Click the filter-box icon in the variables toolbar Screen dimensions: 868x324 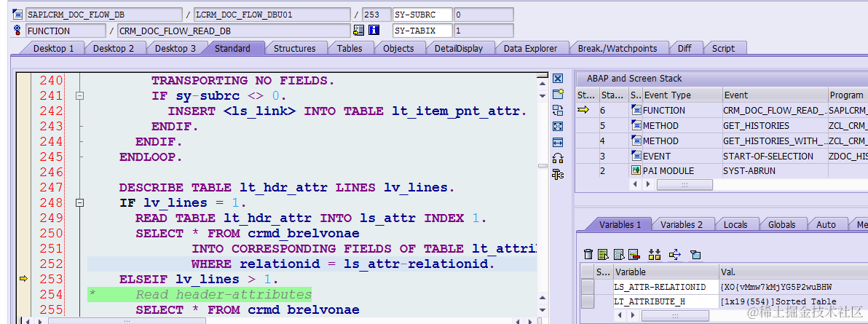click(x=696, y=254)
